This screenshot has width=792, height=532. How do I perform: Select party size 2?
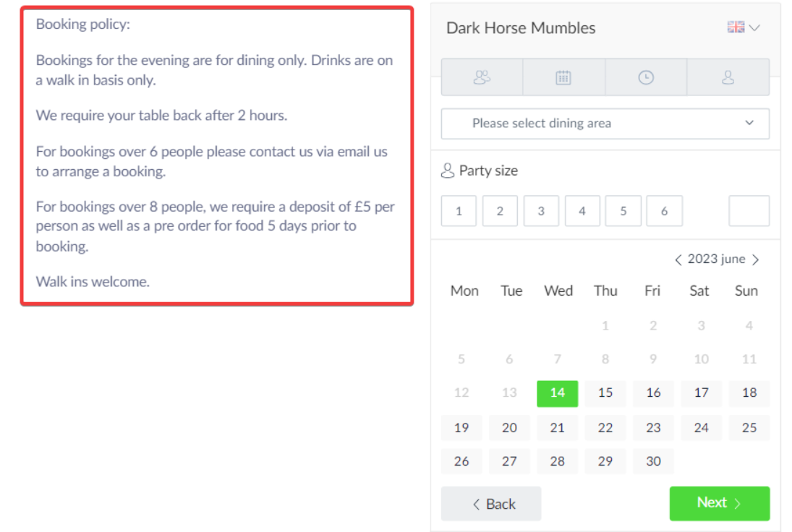click(500, 211)
